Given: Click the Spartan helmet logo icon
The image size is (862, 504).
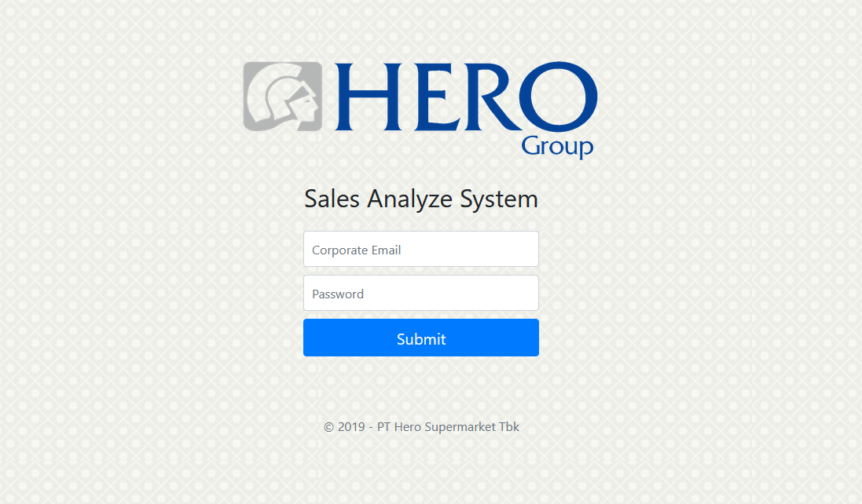Looking at the screenshot, I should coord(283,97).
